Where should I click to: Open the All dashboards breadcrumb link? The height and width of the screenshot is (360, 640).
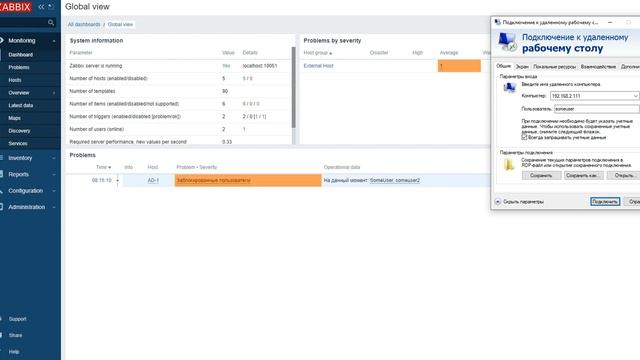[x=84, y=24]
